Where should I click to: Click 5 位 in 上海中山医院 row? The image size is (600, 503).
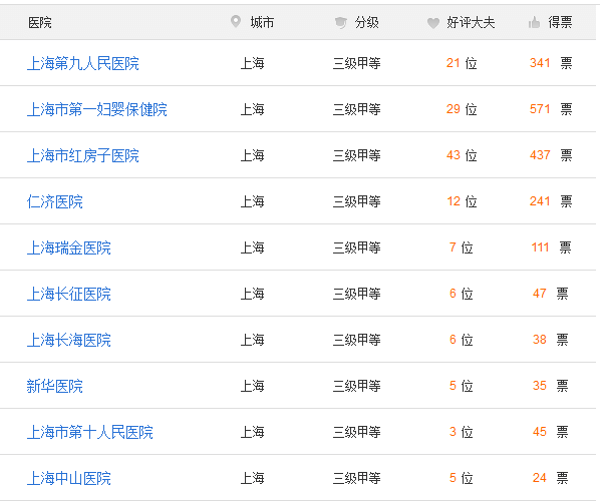[x=461, y=478]
